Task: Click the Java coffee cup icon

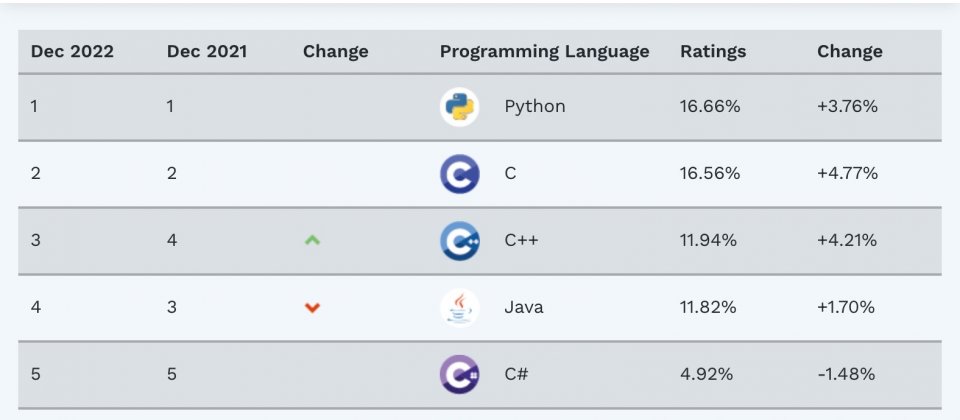Action: [x=459, y=307]
